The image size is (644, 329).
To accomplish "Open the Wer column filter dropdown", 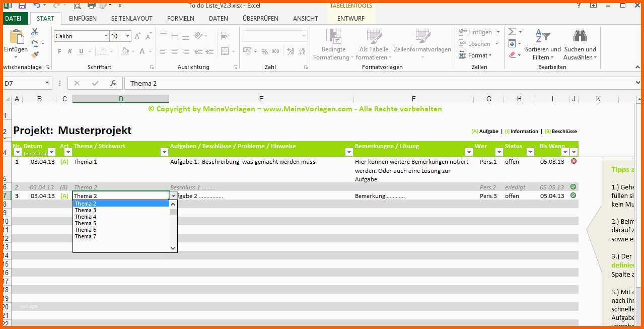I will tap(498, 152).
